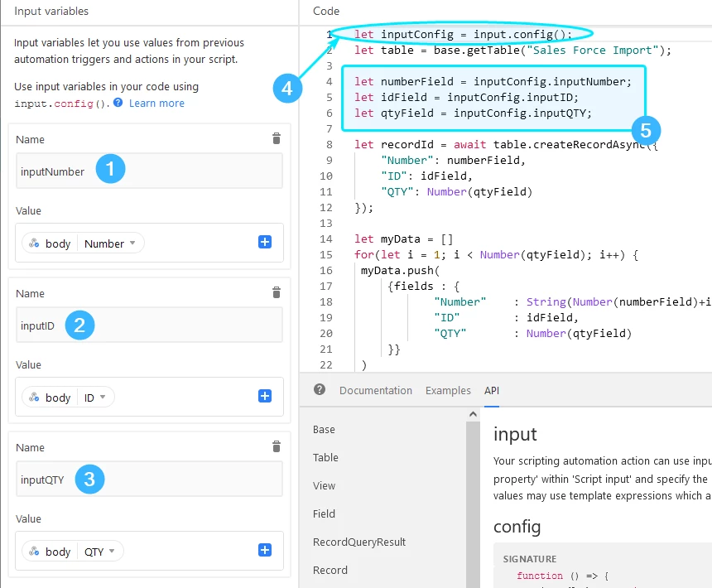Click the 'config' heading in API docs
The width and height of the screenshot is (712, 588).
coord(517,527)
